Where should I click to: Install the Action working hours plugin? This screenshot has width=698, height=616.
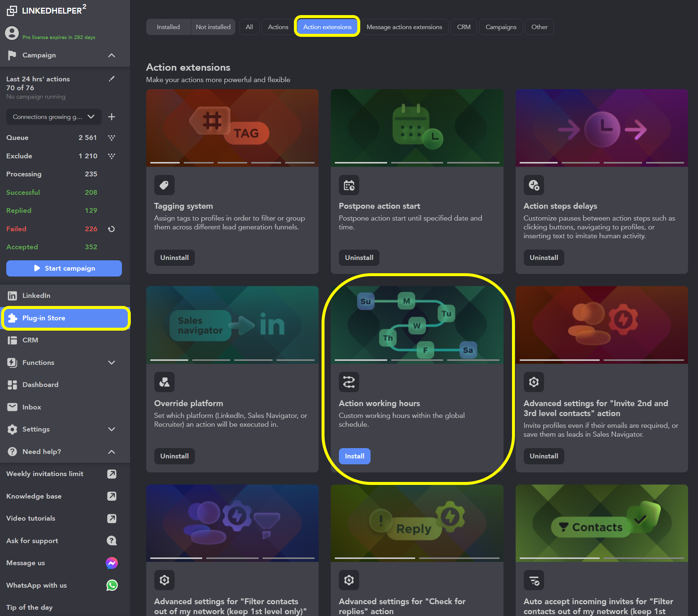point(355,456)
